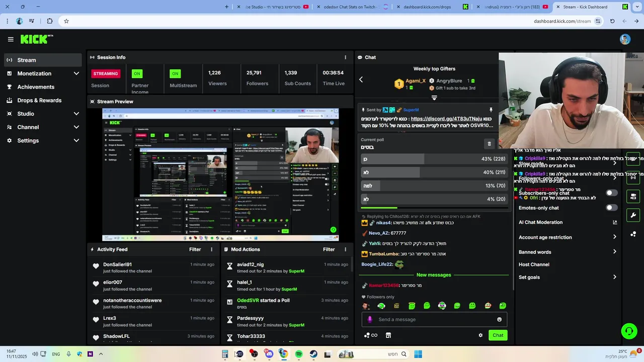Open the hamburger menu beside Kick logo

(x=11, y=39)
